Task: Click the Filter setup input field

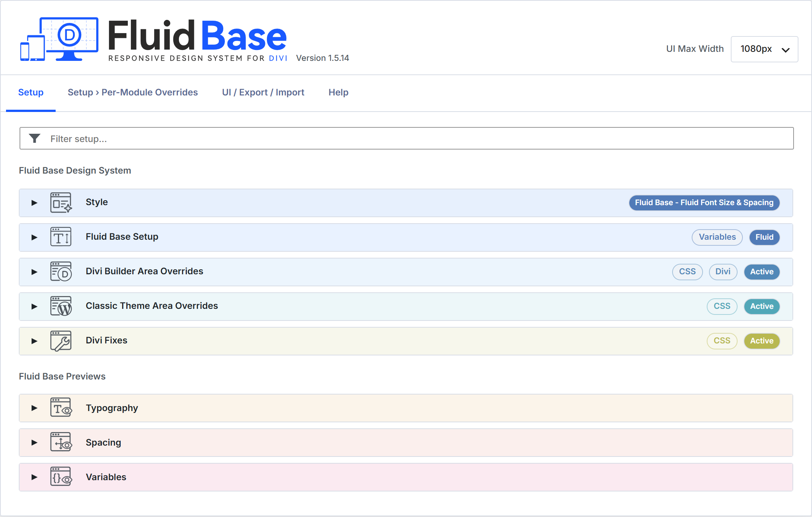Action: [406, 139]
